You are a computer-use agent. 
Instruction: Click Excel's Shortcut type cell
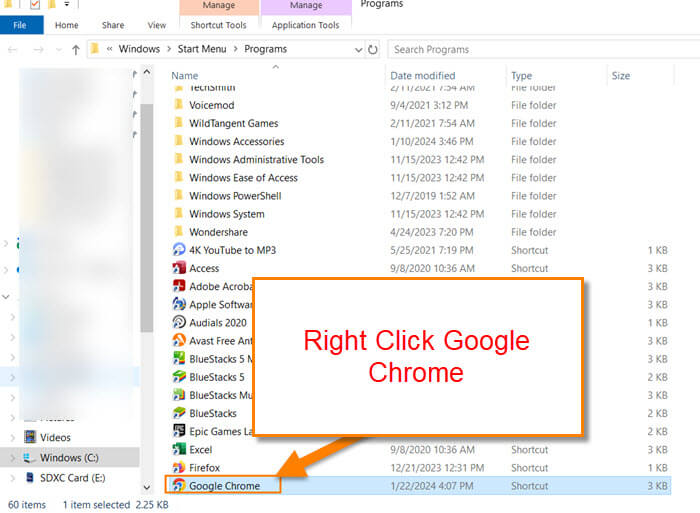point(529,450)
